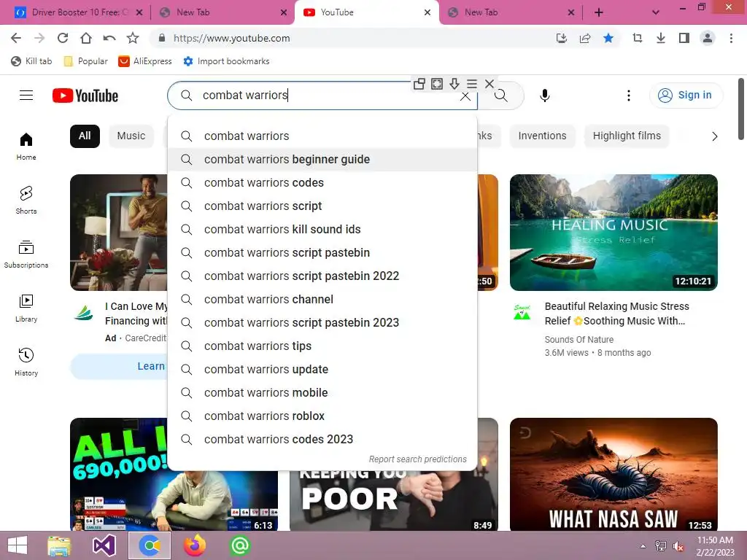Viewport: 747px width, 560px height.
Task: Choose suggestion combat warriors script pastebin 2022
Action: tap(322, 276)
